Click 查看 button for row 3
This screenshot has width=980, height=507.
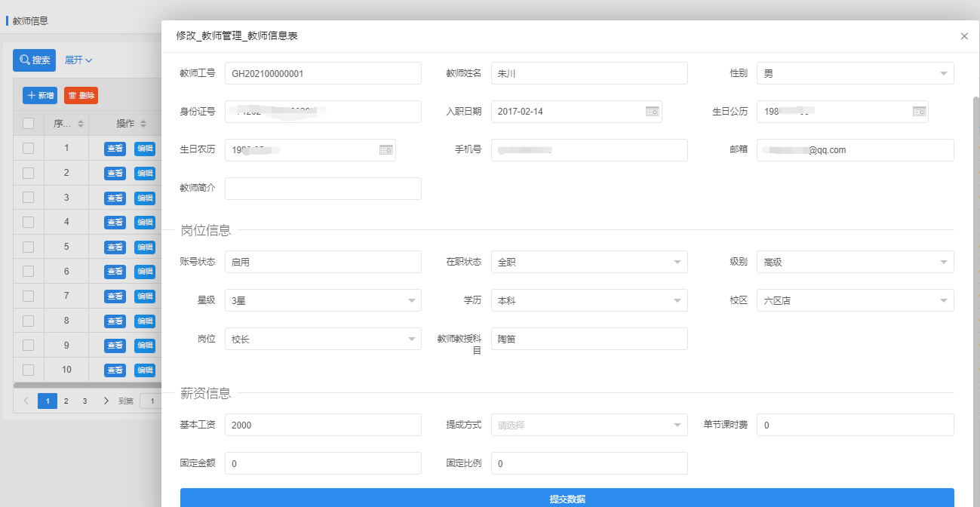115,198
